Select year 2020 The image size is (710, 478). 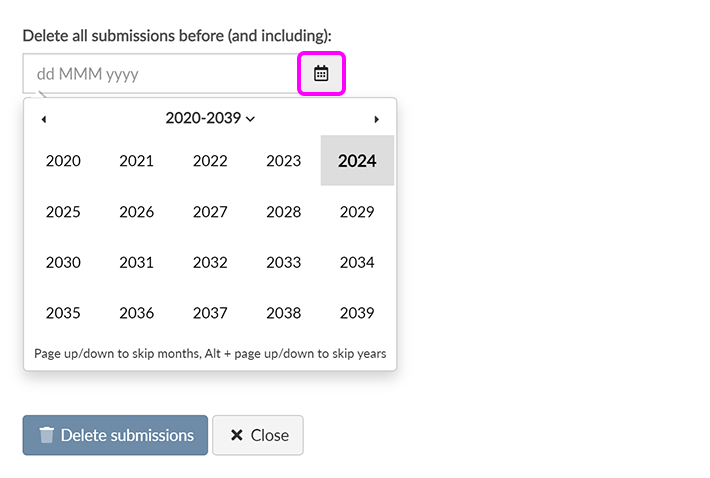point(63,161)
